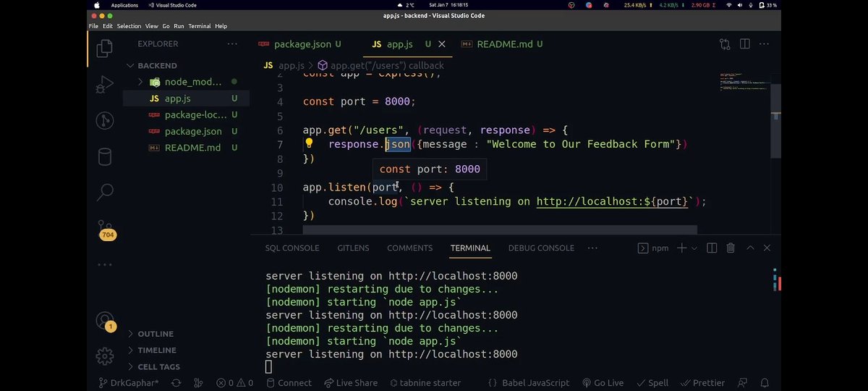Screen dimensions: 868x391
Task: Open the Terminal menu
Action: pyautogui.click(x=200, y=26)
